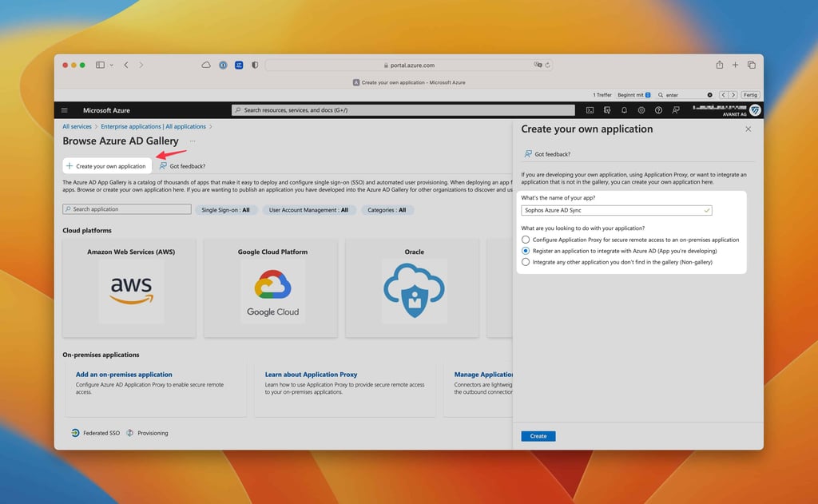The image size is (818, 504).
Task: Open the User Account Management : All filter
Action: tap(308, 210)
